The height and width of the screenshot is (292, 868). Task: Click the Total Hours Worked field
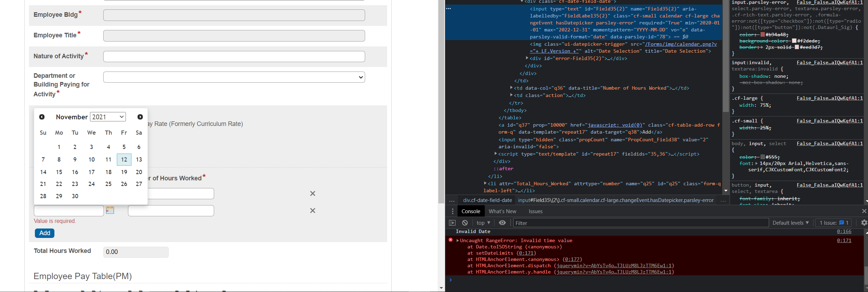pos(136,252)
